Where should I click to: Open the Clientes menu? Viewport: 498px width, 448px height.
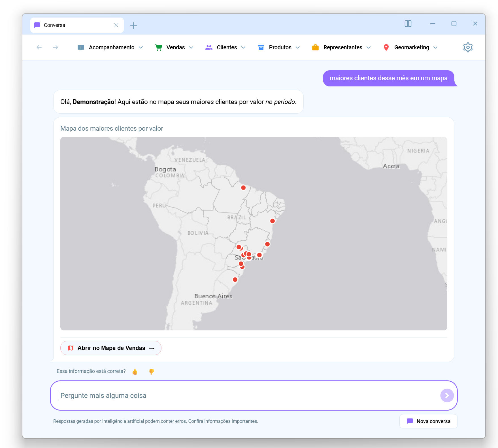pyautogui.click(x=226, y=47)
